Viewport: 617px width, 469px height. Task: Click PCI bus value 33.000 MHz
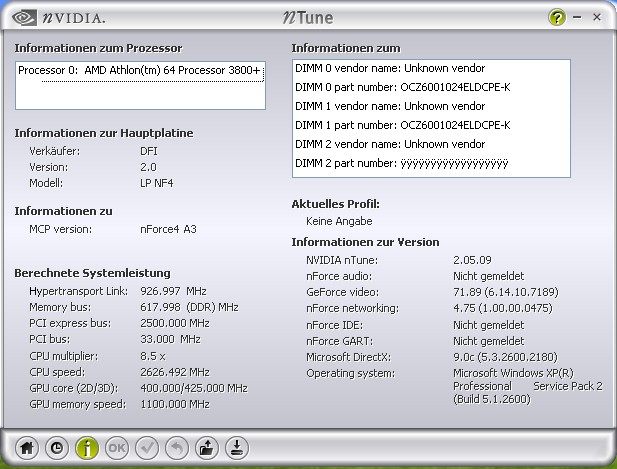(x=170, y=340)
